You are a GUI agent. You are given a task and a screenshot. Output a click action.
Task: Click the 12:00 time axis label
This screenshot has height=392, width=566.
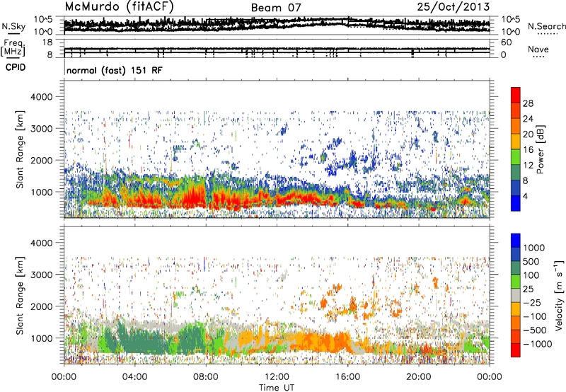pos(277,377)
